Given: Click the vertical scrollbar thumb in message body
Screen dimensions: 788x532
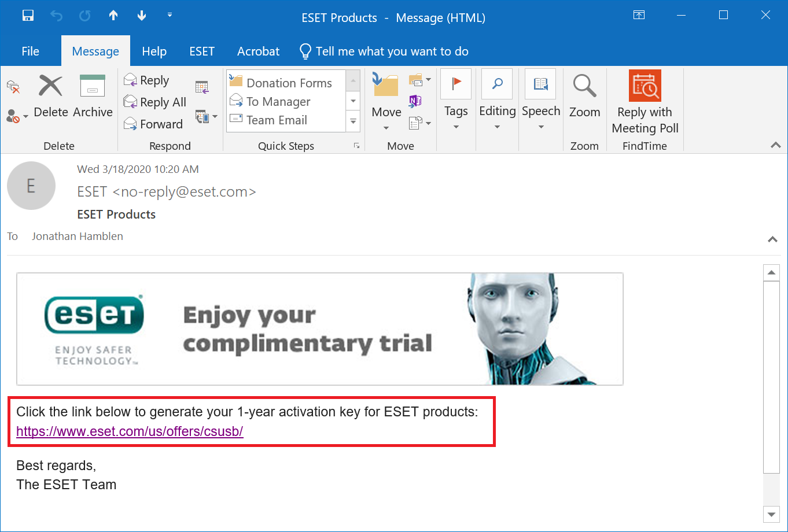Looking at the screenshot, I should 772,378.
